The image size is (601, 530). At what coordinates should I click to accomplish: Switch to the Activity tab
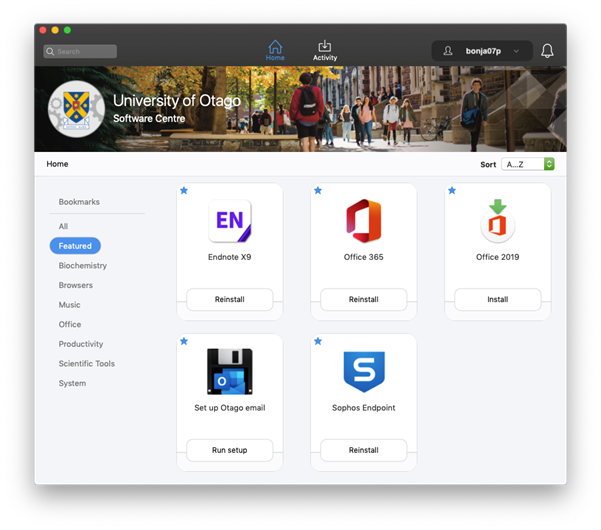coord(325,51)
